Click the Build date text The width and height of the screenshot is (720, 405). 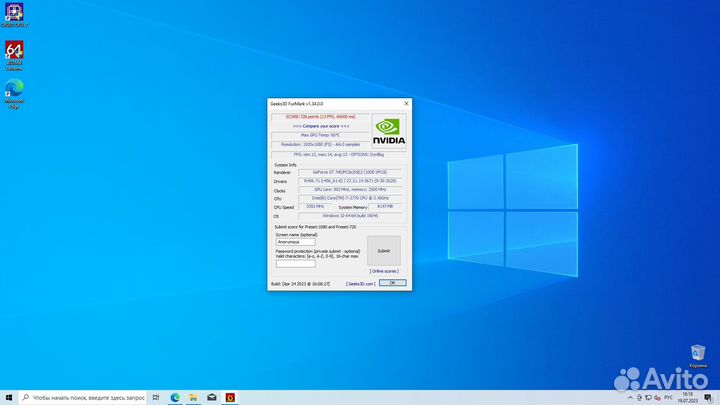click(300, 284)
